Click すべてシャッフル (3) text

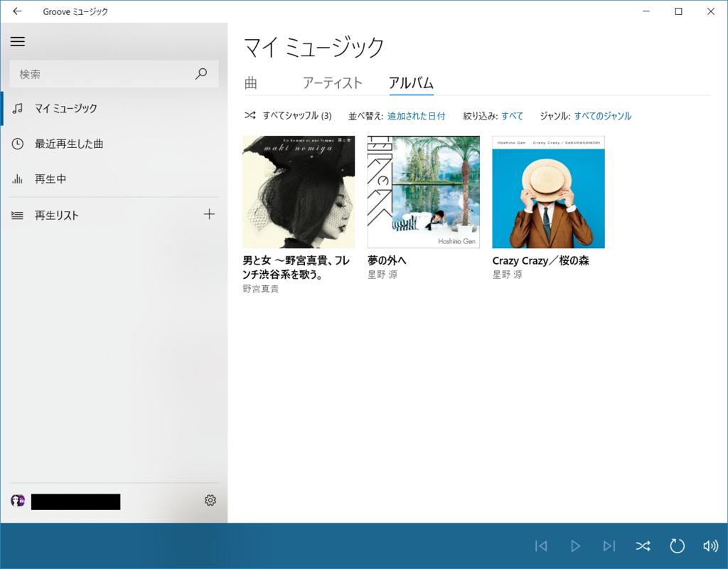click(x=297, y=116)
